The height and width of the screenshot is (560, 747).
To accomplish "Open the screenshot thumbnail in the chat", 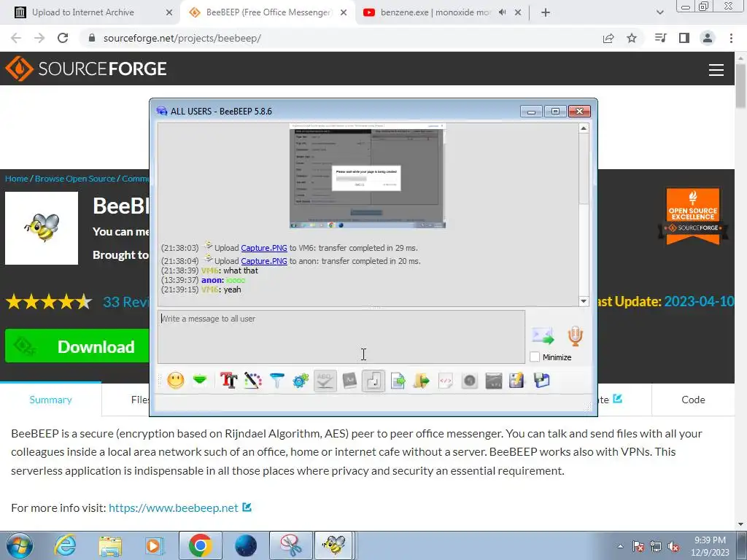I will (368, 176).
